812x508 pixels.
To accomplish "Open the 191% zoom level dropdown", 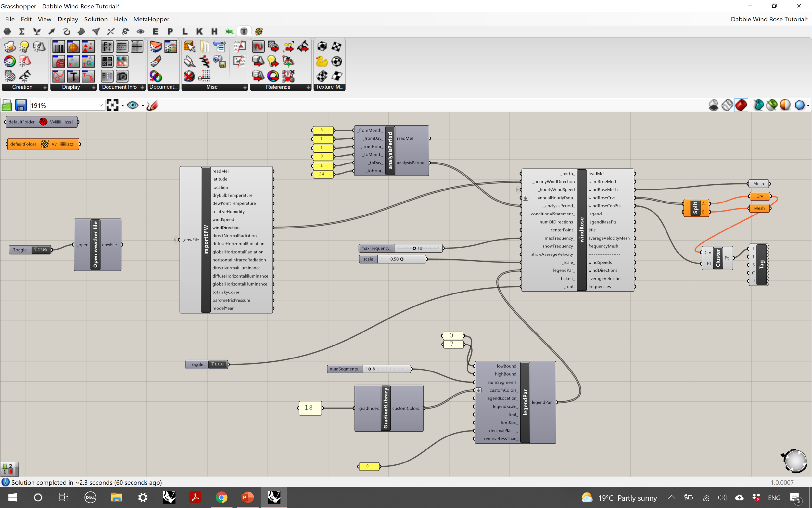I will (100, 106).
